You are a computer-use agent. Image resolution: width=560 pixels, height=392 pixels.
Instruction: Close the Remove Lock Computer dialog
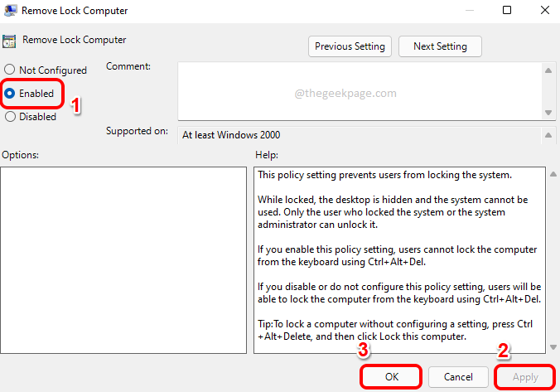click(x=544, y=12)
